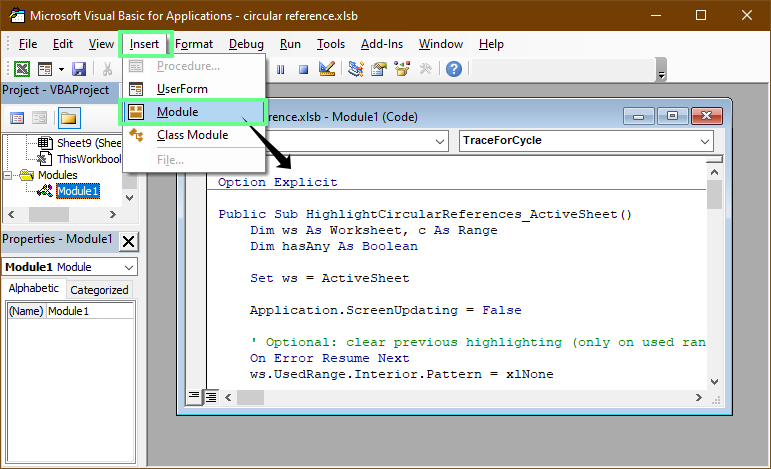This screenshot has height=469, width=771.
Task: Click the Insert UserForm toolbar icon
Action: 45,69
